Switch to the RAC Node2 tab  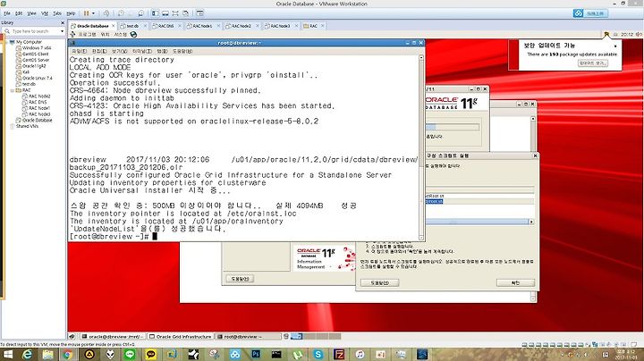click(241, 26)
